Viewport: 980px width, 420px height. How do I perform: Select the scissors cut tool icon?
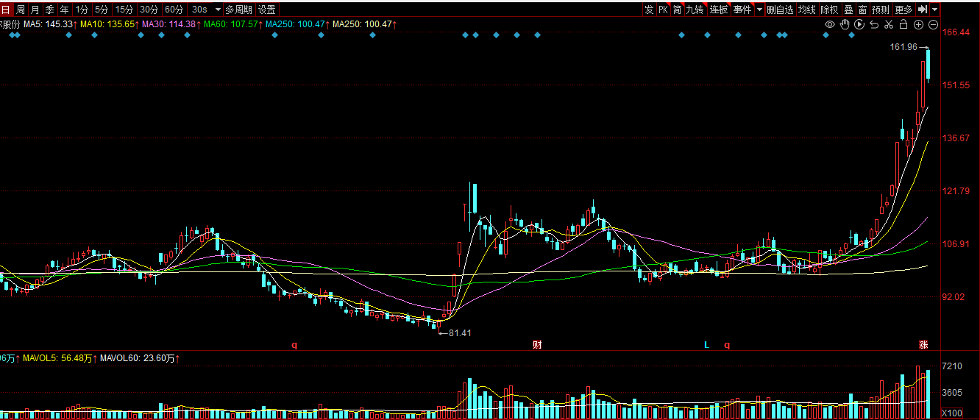pyautogui.click(x=889, y=24)
